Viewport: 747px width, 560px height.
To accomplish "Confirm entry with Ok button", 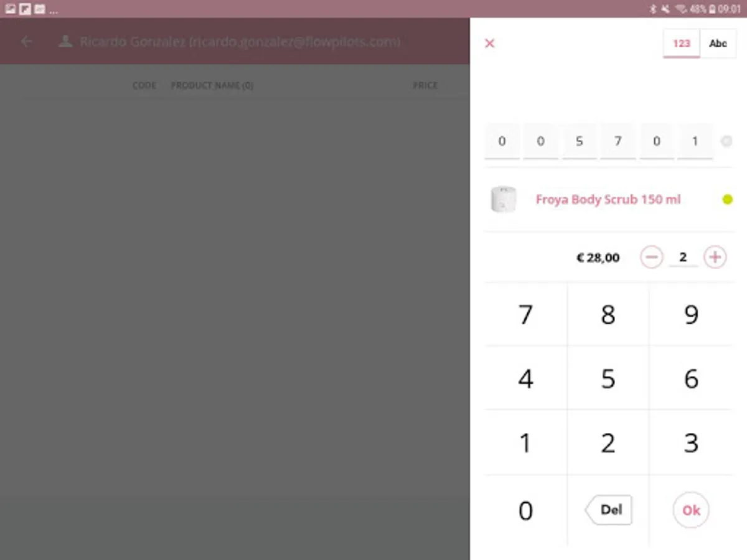I will (x=691, y=510).
